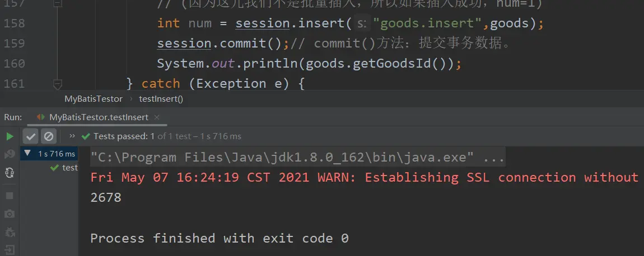Viewport: 644px width, 256px height.
Task: Click the dump threads camera icon
Action: pyautogui.click(x=10, y=214)
